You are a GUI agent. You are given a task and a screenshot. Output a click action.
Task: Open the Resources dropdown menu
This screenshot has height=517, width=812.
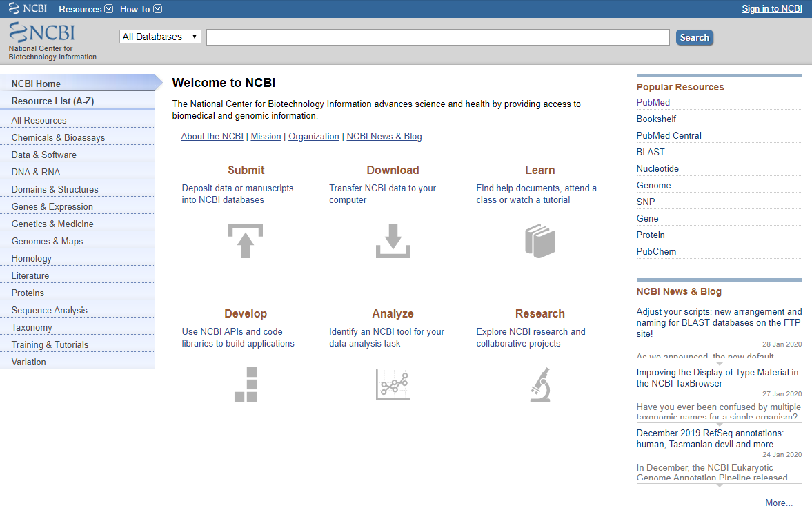click(x=86, y=9)
